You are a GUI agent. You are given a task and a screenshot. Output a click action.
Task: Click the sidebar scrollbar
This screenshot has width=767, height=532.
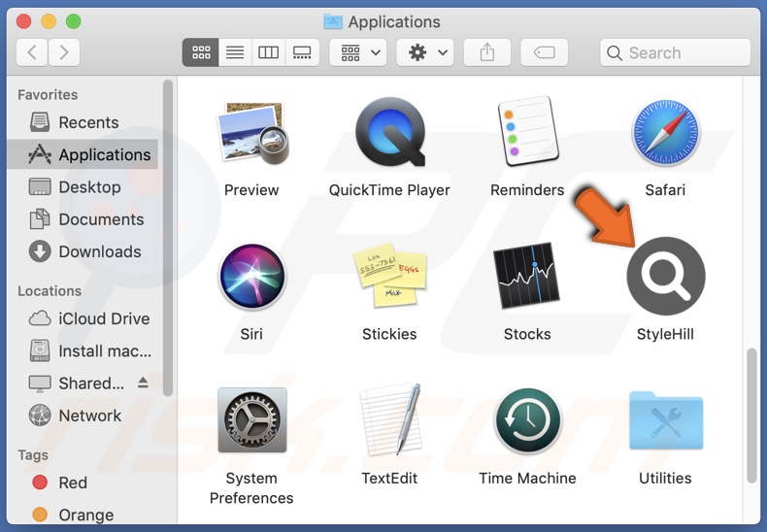click(168, 238)
